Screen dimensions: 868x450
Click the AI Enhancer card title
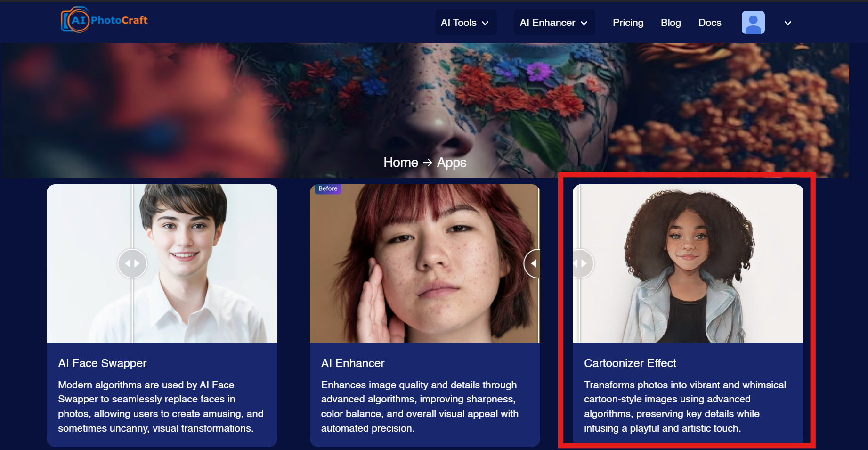[353, 363]
